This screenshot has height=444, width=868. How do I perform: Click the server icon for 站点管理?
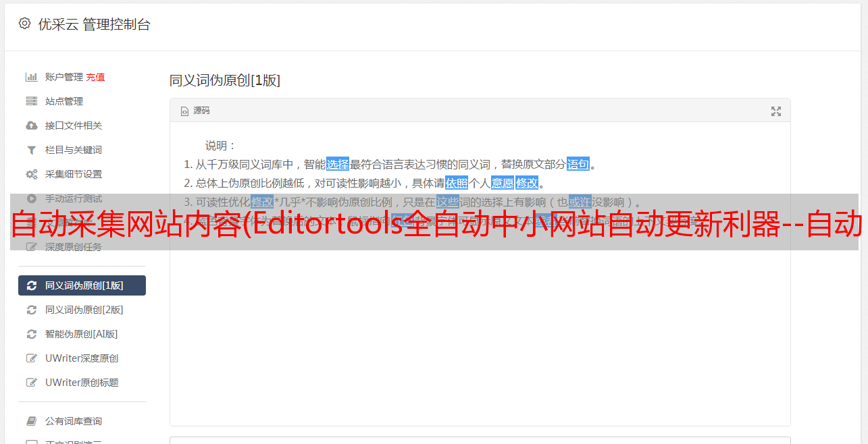[x=31, y=101]
